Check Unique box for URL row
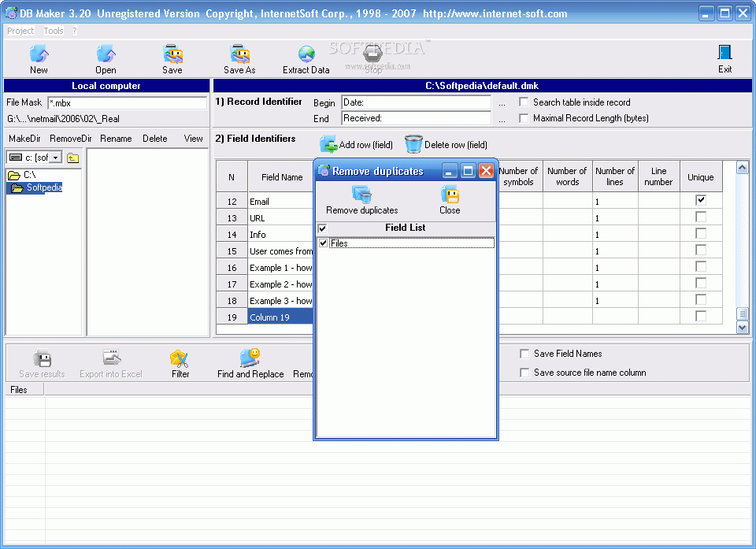 [701, 217]
